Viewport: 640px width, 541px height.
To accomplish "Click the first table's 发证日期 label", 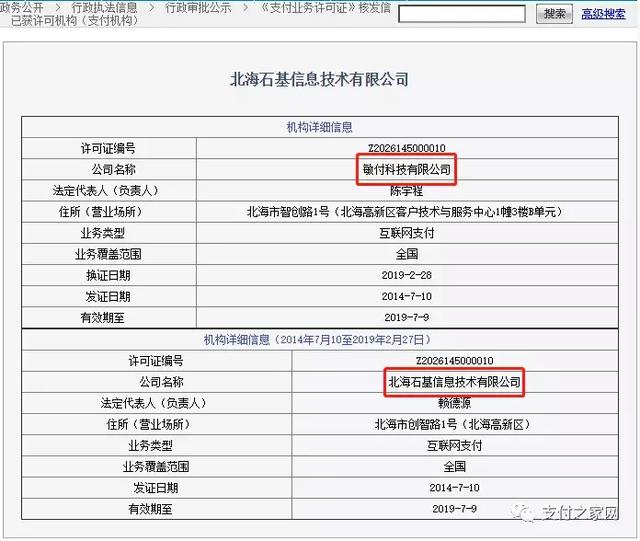I will pyautogui.click(x=108, y=296).
